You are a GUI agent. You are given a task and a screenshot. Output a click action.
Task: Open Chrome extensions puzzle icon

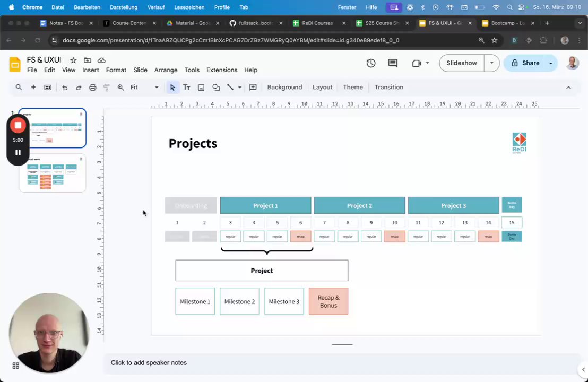[x=543, y=40]
